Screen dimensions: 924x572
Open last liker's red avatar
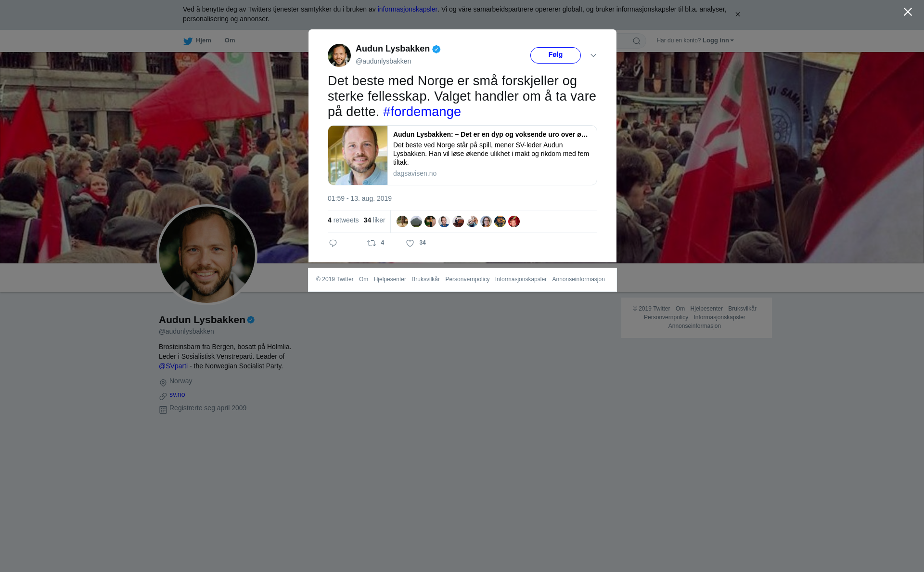click(514, 221)
